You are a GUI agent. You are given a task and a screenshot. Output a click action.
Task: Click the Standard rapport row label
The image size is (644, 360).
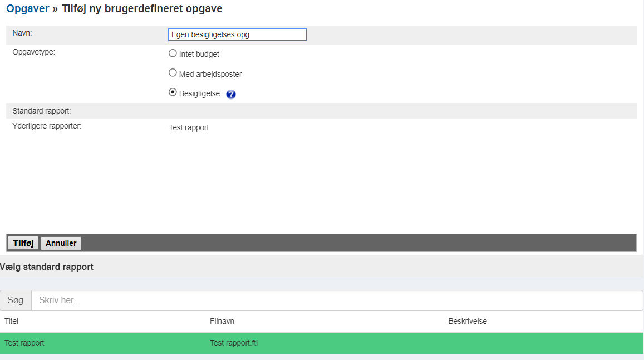click(41, 111)
